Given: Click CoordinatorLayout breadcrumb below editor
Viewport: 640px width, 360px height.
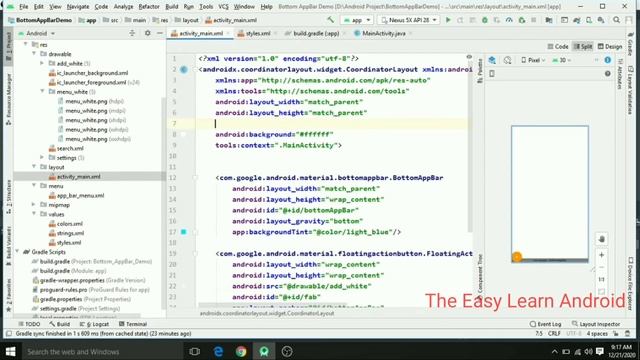Looking at the screenshot, I should pos(267,313).
